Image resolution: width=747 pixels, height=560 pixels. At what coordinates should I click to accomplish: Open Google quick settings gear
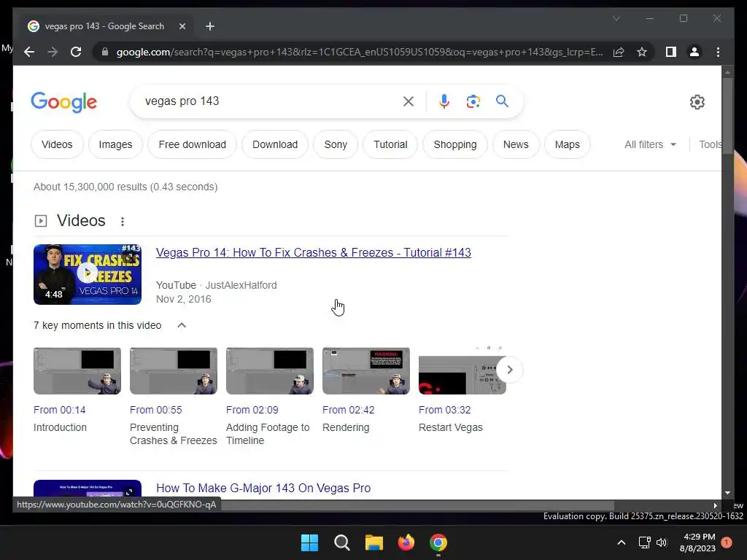pos(697,102)
